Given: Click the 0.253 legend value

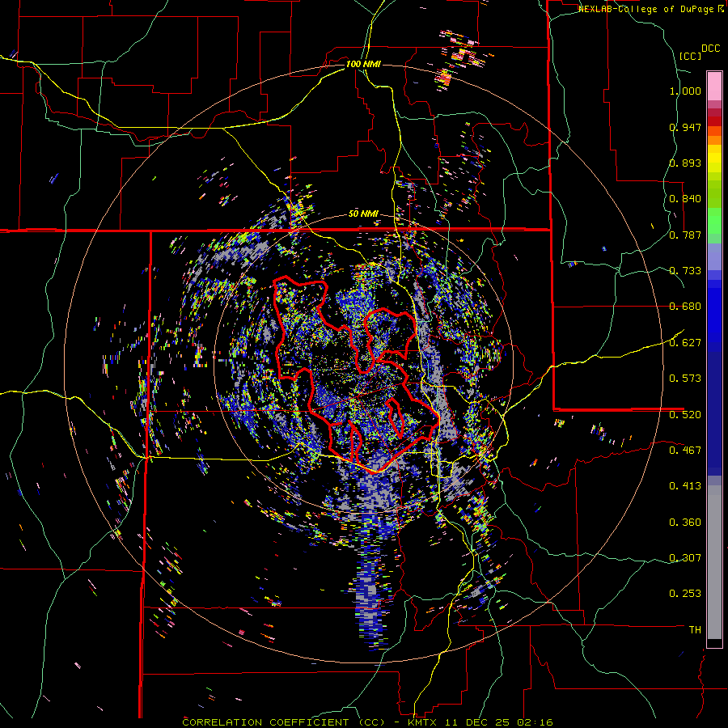Looking at the screenshot, I should (x=685, y=594).
